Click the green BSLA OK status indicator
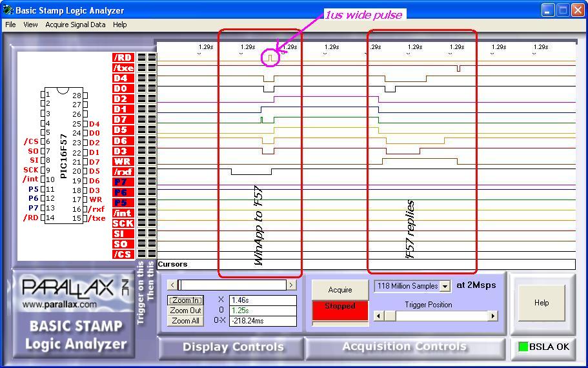The image size is (588, 368). pyautogui.click(x=523, y=347)
